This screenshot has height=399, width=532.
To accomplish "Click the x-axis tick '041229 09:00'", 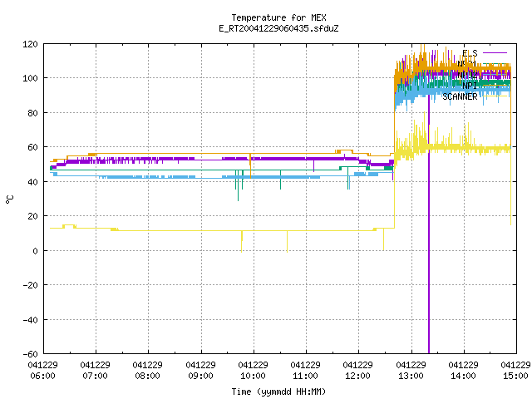I will (x=201, y=370).
